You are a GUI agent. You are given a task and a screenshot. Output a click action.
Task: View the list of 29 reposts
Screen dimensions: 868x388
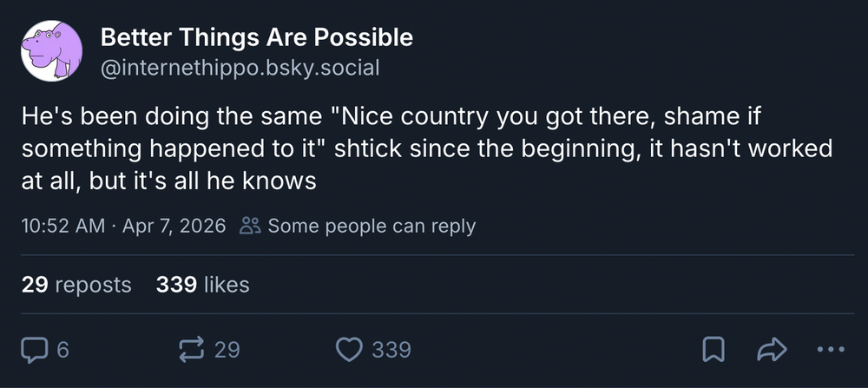pyautogui.click(x=76, y=285)
